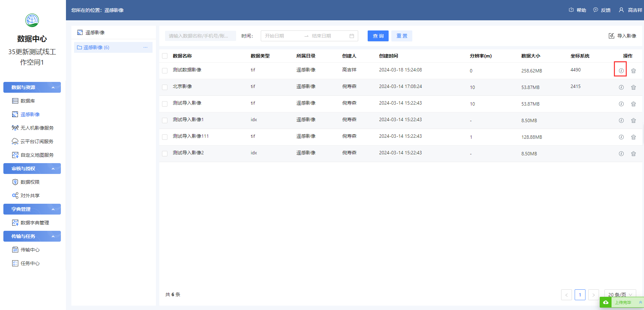Click the 查询 search button
This screenshot has height=310, width=644.
[378, 36]
